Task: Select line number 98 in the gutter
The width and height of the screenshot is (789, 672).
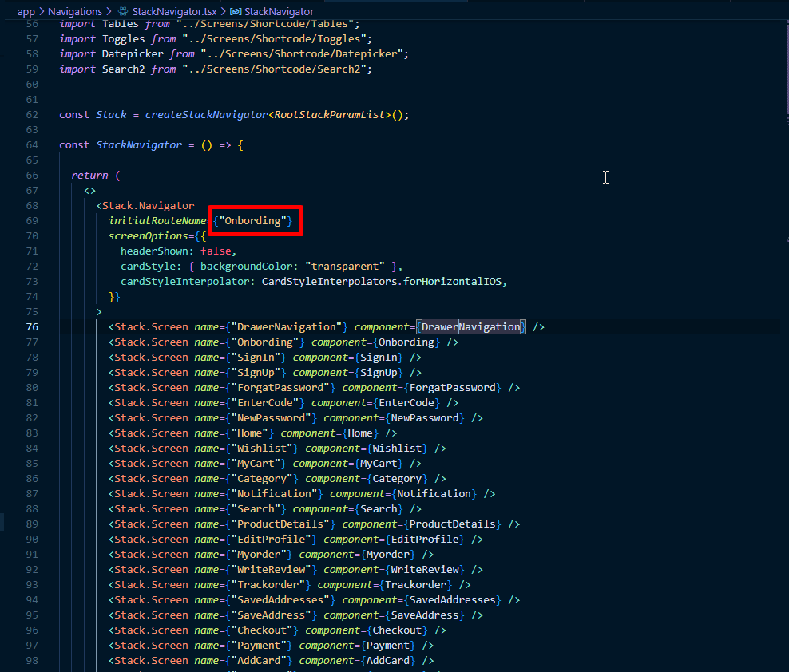Action: (32, 661)
